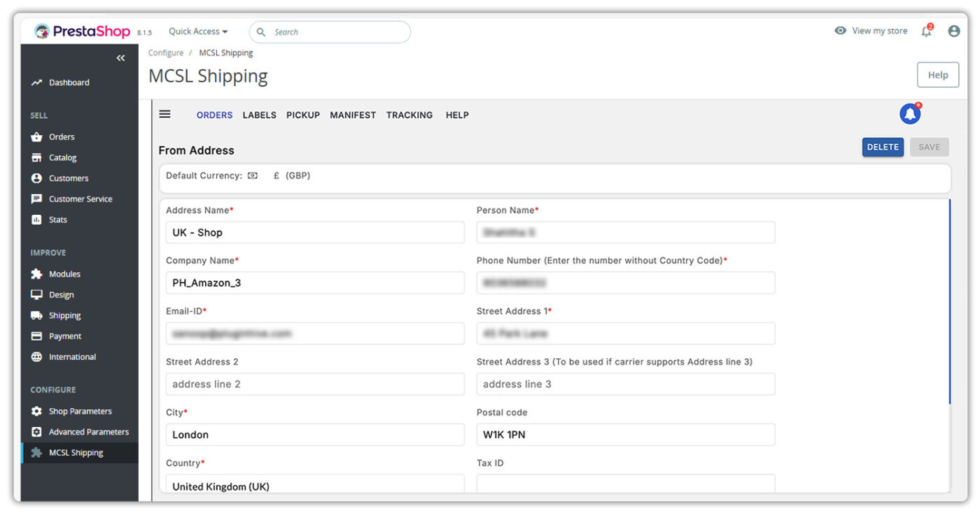Click the £ (GBP) currency text

tap(292, 176)
